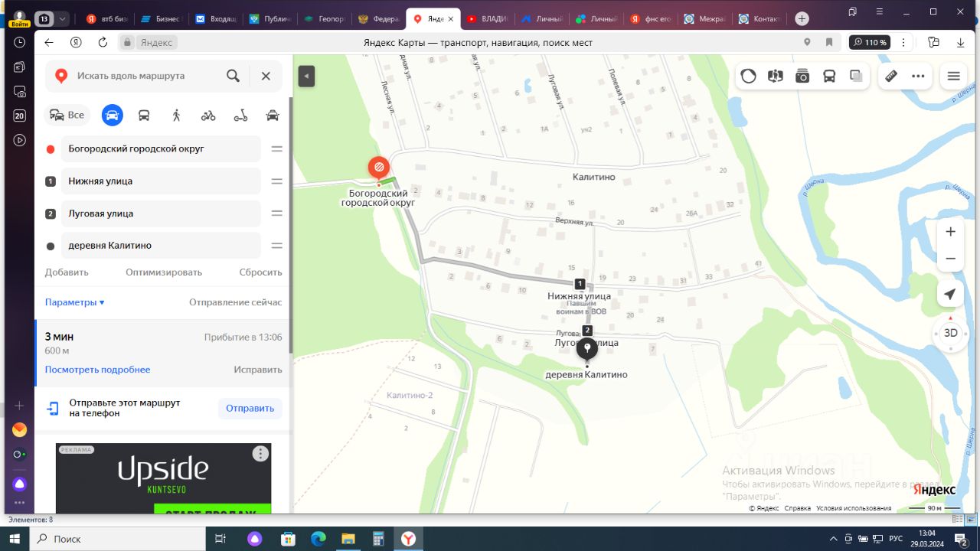Zoom in on the map
The height and width of the screenshot is (551, 980).
(x=950, y=232)
